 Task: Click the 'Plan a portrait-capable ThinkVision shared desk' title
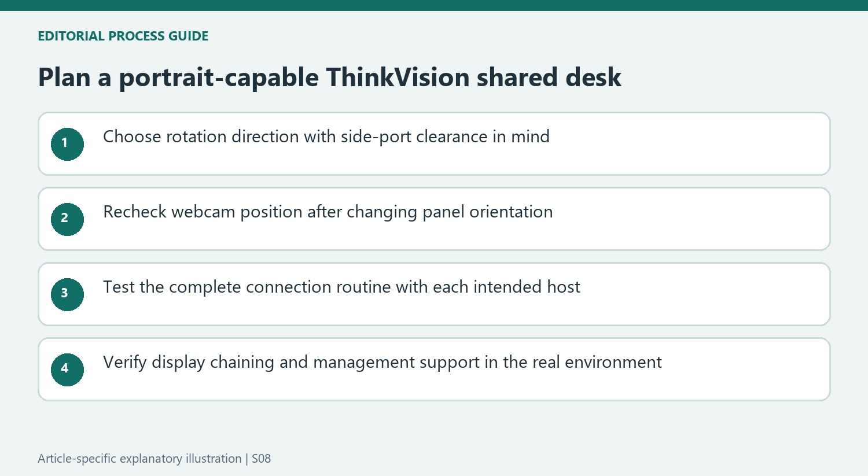(x=330, y=78)
